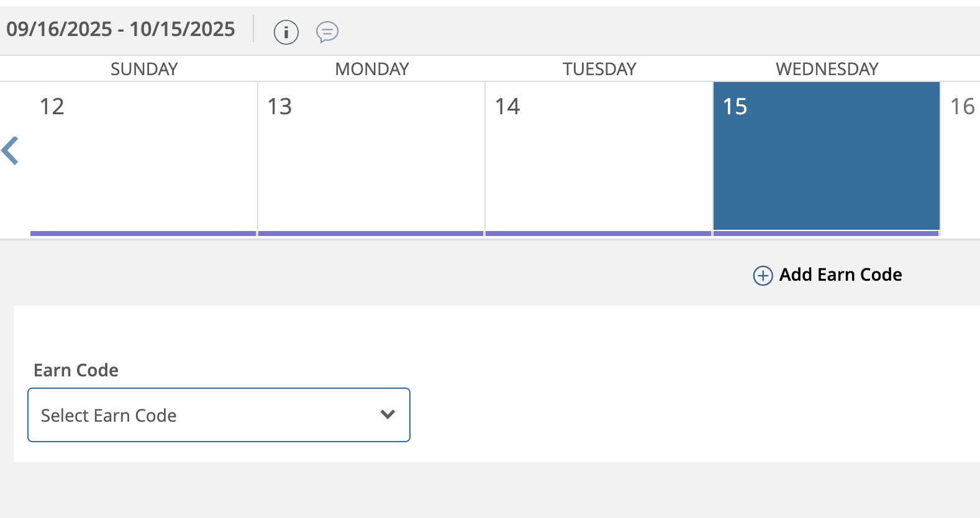Click the 09/16/2025 - 10/15/2025 pay period text
Screen dimensions: 980x518
pyautogui.click(x=120, y=29)
